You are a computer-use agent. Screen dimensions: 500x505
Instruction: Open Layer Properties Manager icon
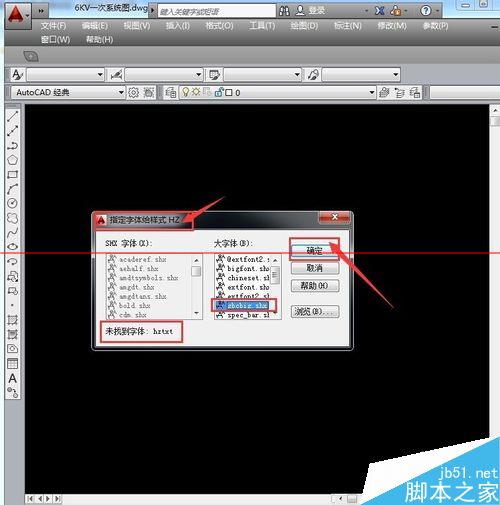point(171,92)
